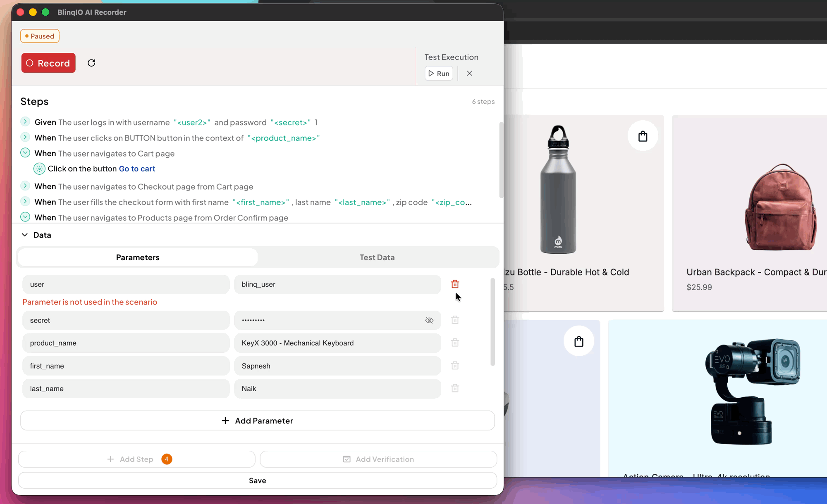827x504 pixels.
Task: Click bag icon on Mizu Bottle card
Action: coord(643,136)
